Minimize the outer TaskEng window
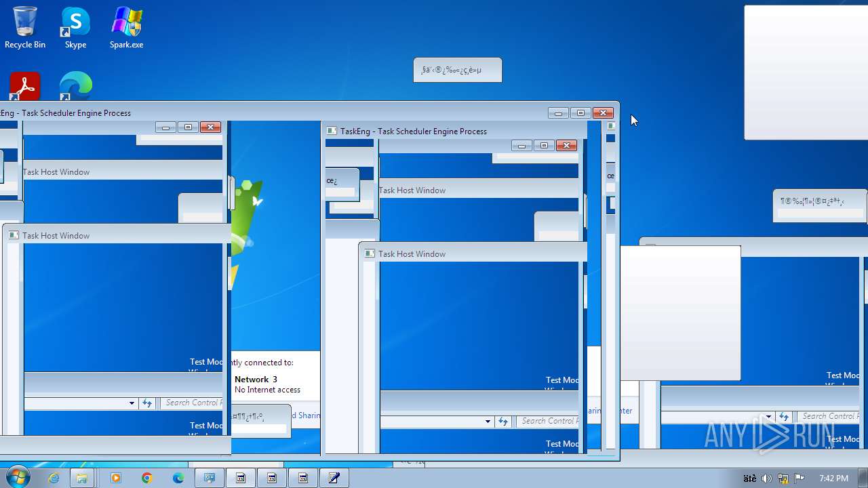868x488 pixels. point(558,113)
